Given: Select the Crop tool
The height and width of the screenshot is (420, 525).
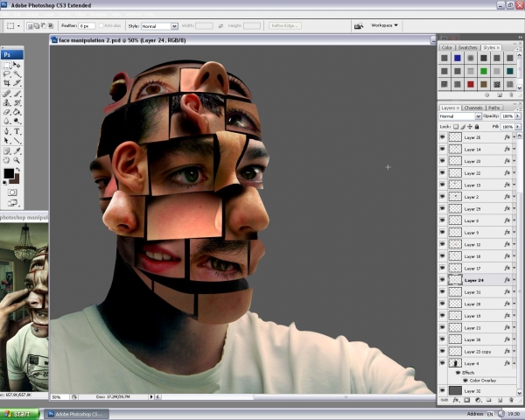Looking at the screenshot, I should coord(7,83).
